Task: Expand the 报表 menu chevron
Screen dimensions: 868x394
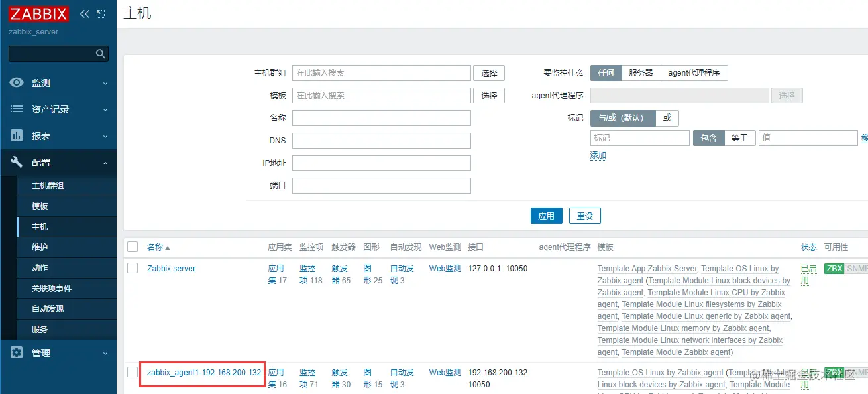Action: [105, 137]
